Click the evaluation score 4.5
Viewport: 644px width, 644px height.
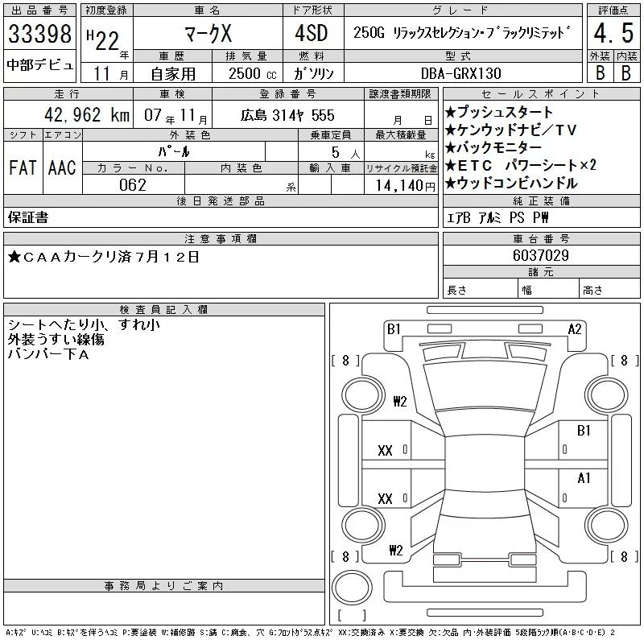pos(613,33)
